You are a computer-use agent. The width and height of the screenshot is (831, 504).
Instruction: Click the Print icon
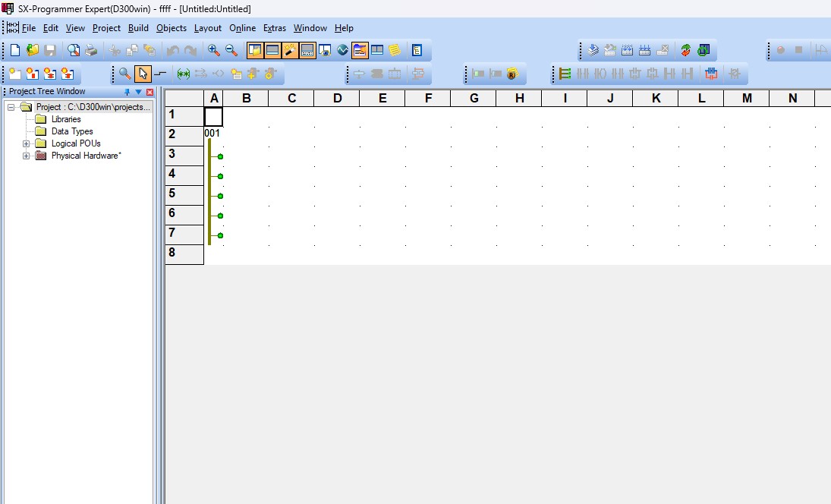[x=91, y=50]
